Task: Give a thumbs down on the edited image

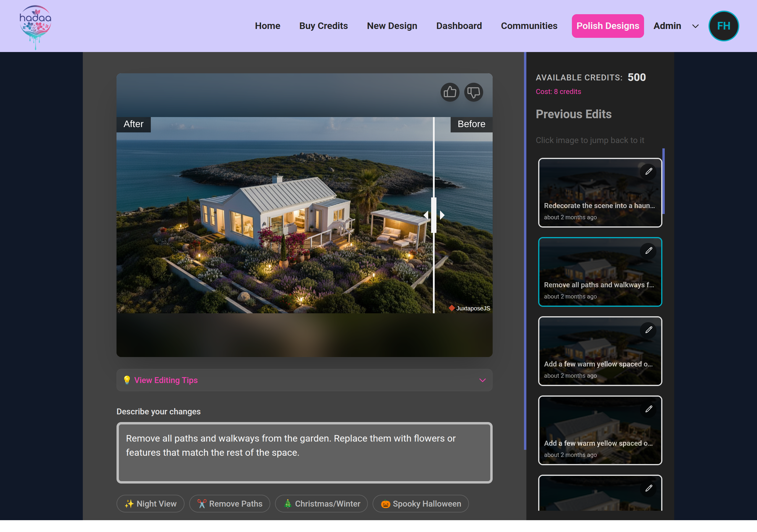Action: (x=473, y=92)
